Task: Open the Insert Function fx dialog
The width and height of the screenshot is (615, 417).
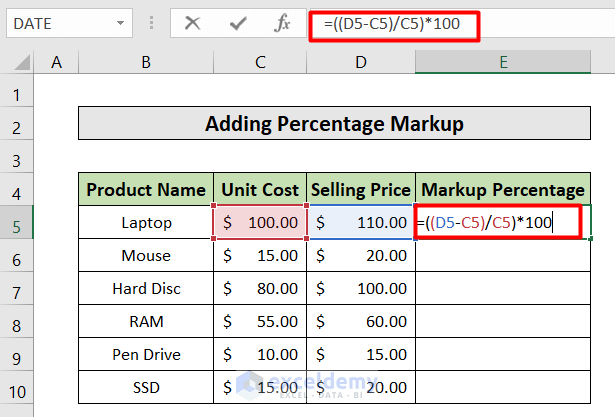Action: point(283,22)
